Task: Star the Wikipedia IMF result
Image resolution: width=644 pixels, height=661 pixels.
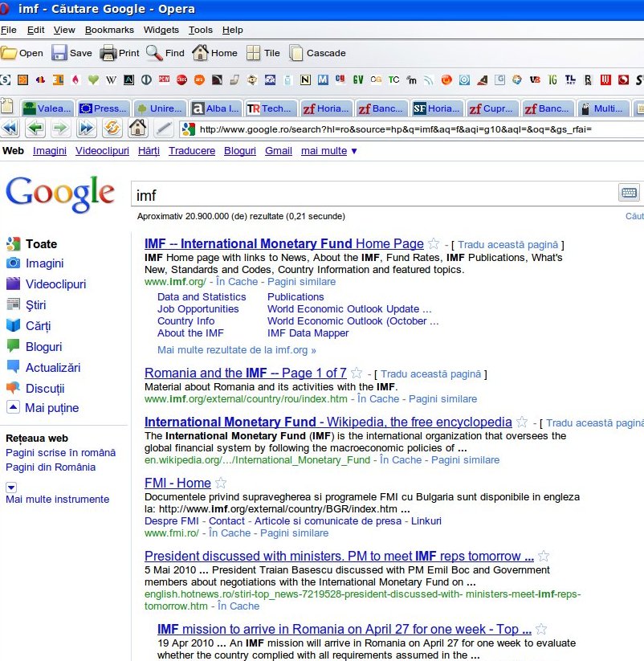Action: (x=522, y=422)
